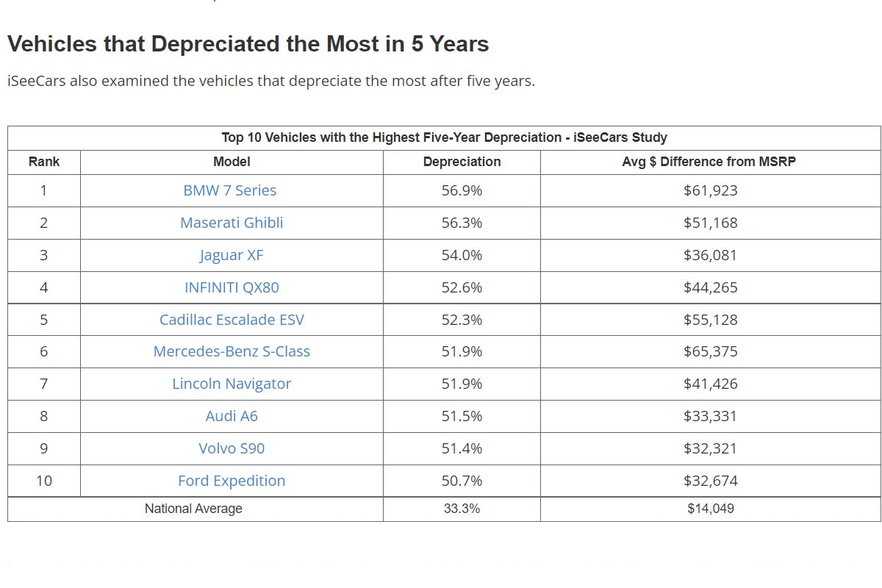Click the Rank column header
882x588 pixels.
(x=44, y=162)
